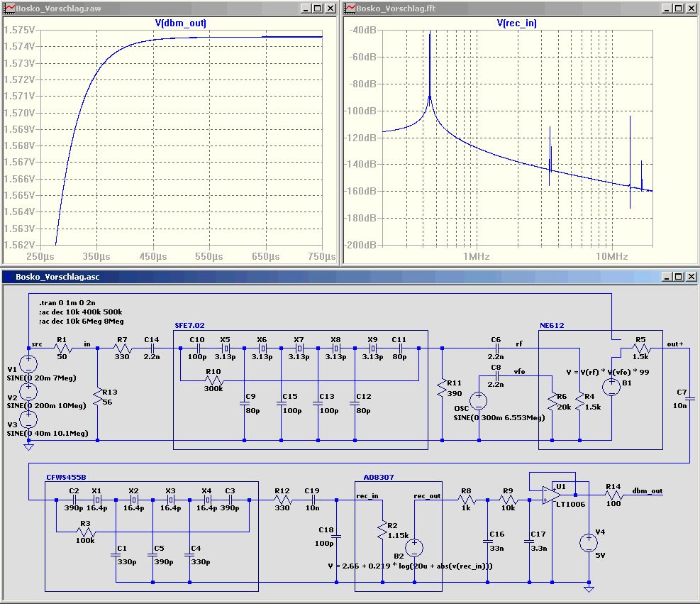Viewport: 700px width, 604px height.
Task: Open system menu icon of Bosko_Vorschlag.raw window
Action: [9, 9]
